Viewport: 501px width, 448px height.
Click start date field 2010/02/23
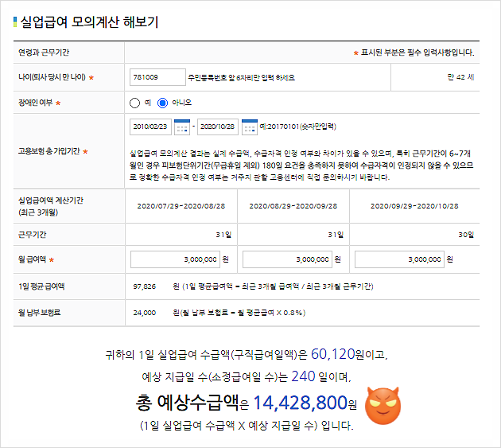(x=150, y=127)
